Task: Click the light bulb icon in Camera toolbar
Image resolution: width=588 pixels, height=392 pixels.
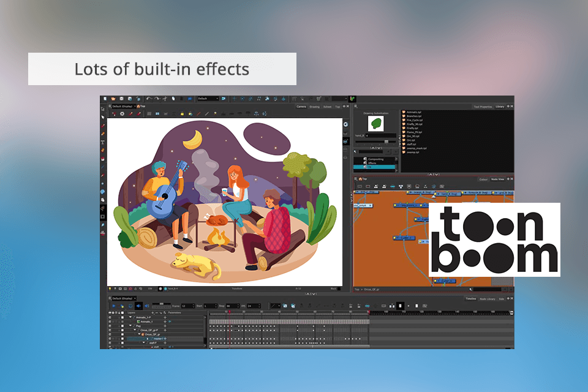Action: point(215,113)
